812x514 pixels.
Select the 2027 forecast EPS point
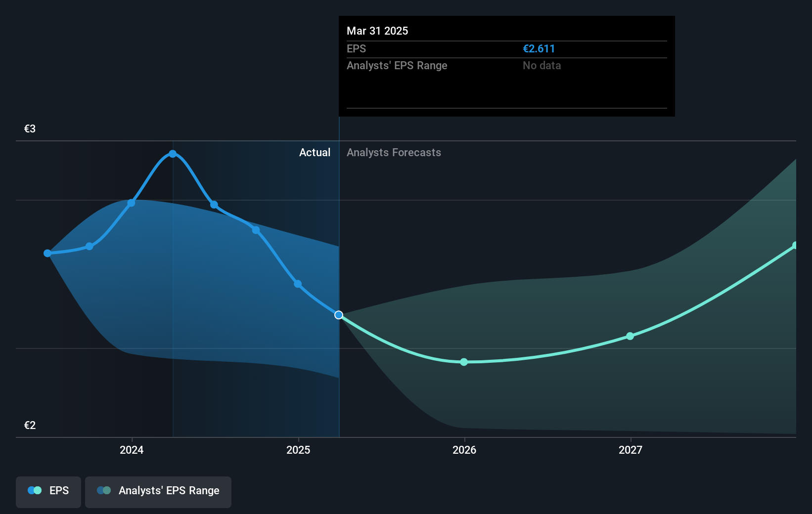[630, 336]
